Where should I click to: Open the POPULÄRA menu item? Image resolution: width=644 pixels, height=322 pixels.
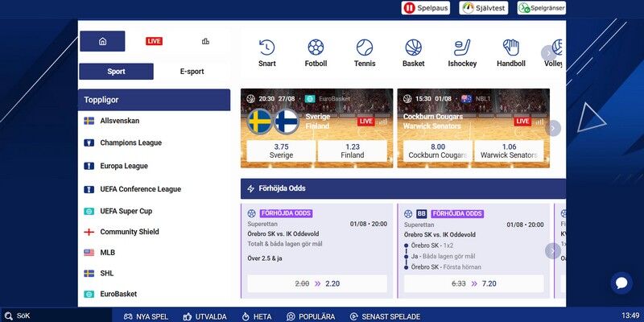click(x=311, y=316)
